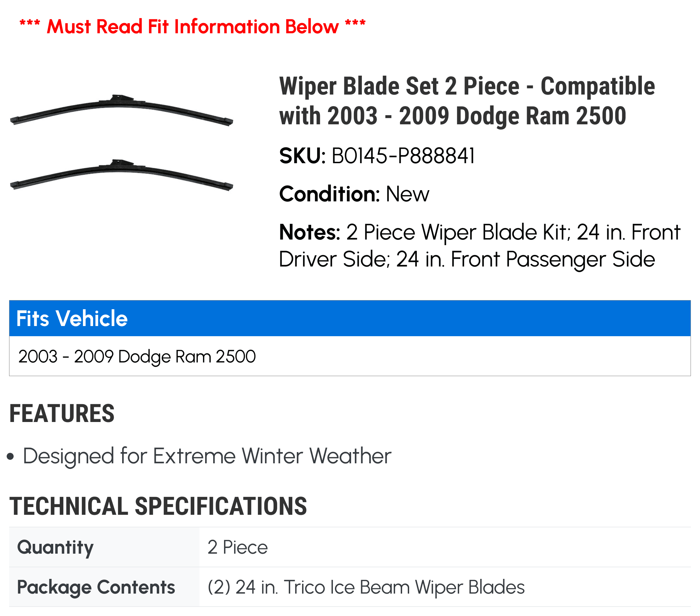
Task: Click the FEATURES heading
Action: pyautogui.click(x=62, y=413)
